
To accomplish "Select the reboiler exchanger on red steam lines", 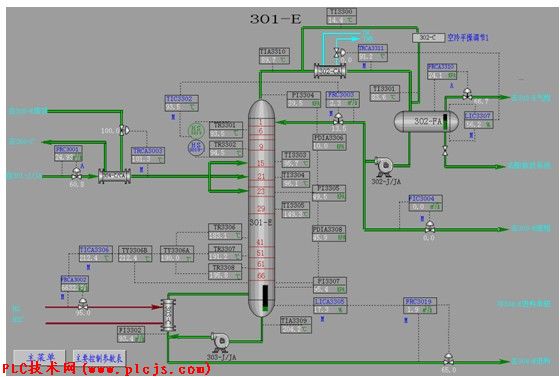I will pos(168,315).
